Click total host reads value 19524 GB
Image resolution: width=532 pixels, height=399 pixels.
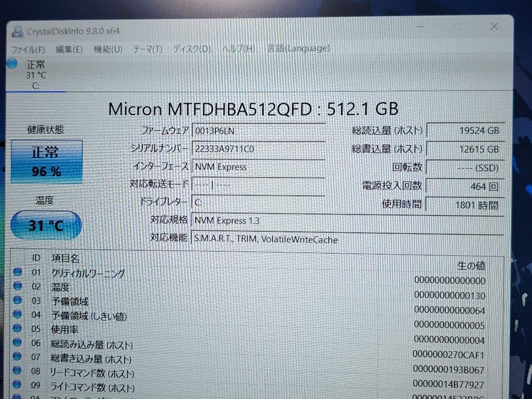(465, 131)
